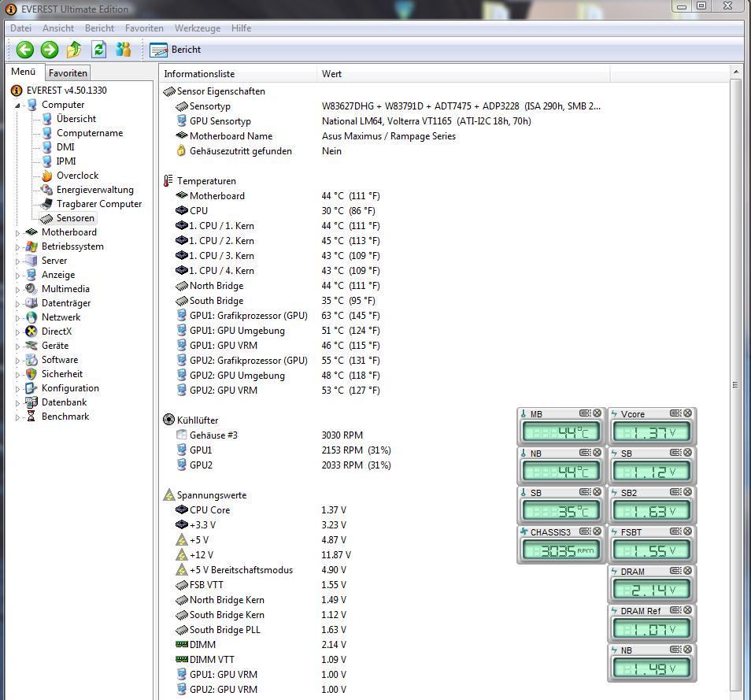Select Computername in the tree

[x=90, y=133]
